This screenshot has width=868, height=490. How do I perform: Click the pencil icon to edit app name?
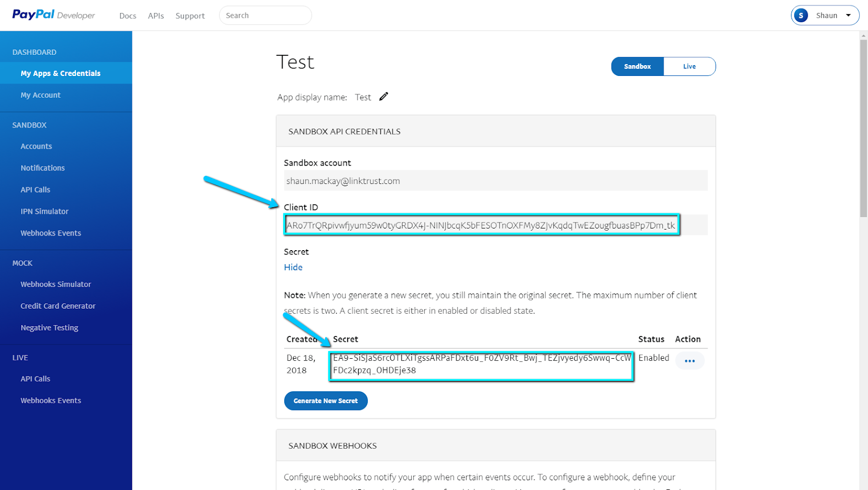coord(384,97)
